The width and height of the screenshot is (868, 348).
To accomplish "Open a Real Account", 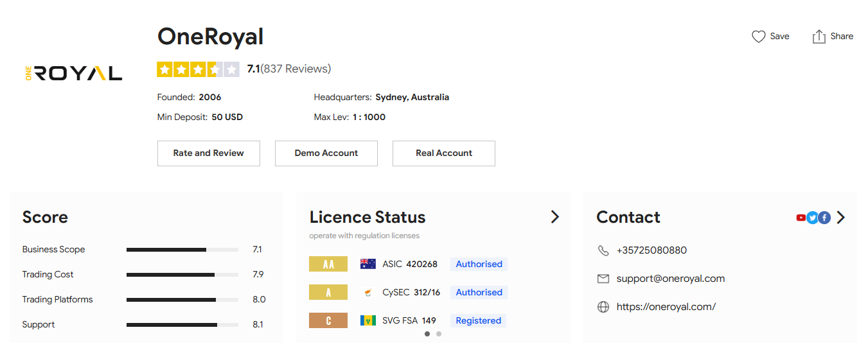I will (444, 153).
